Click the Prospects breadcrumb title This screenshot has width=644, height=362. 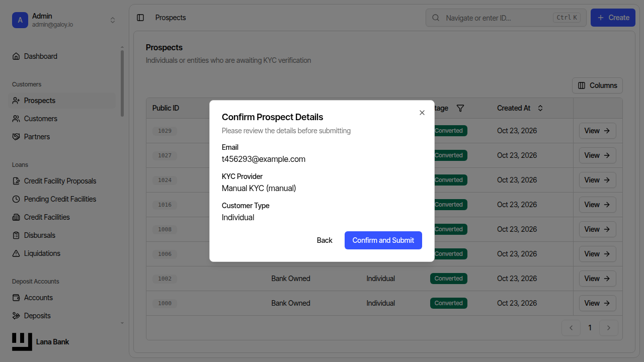point(171,18)
